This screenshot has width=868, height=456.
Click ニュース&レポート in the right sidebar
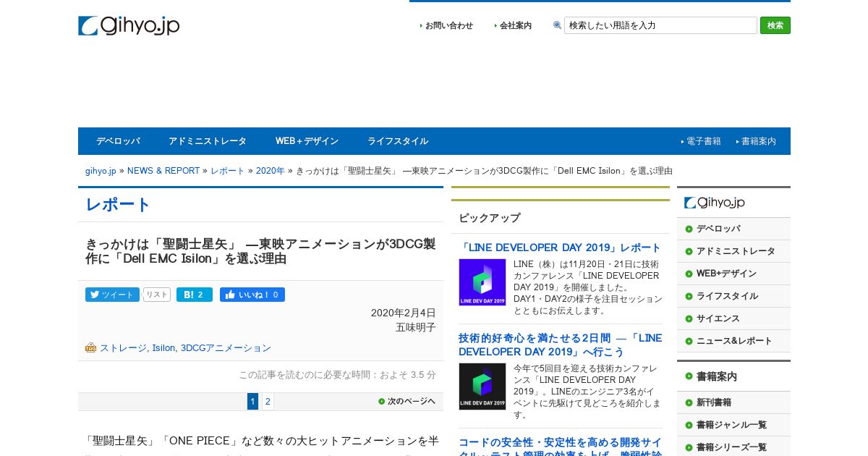pyautogui.click(x=734, y=341)
